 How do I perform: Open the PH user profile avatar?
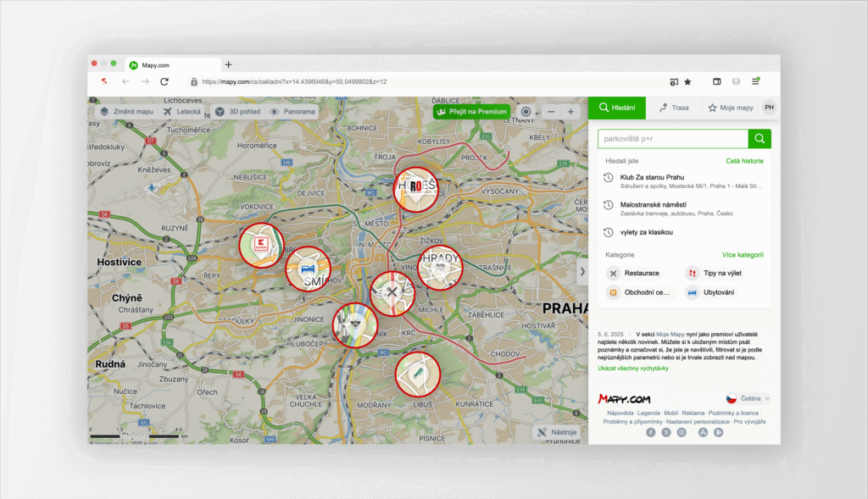(769, 108)
